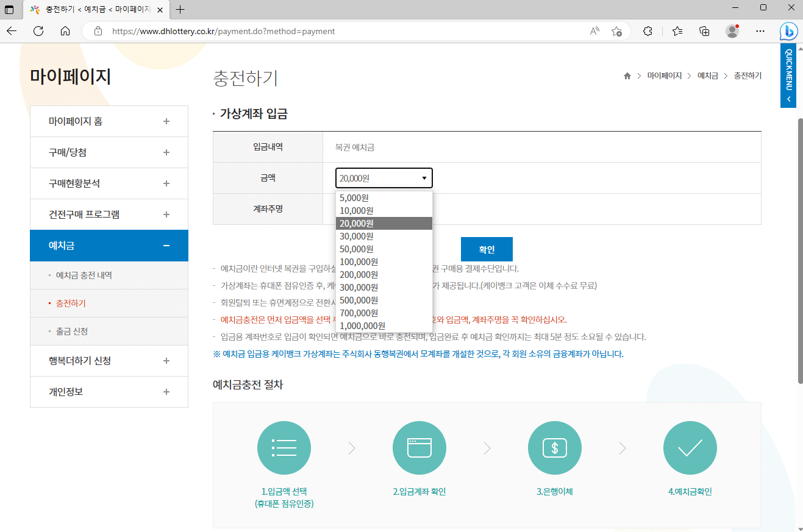Image resolution: width=803 pixels, height=532 pixels.
Task: Open the Bing Copilot sidebar icon
Action: tap(788, 31)
